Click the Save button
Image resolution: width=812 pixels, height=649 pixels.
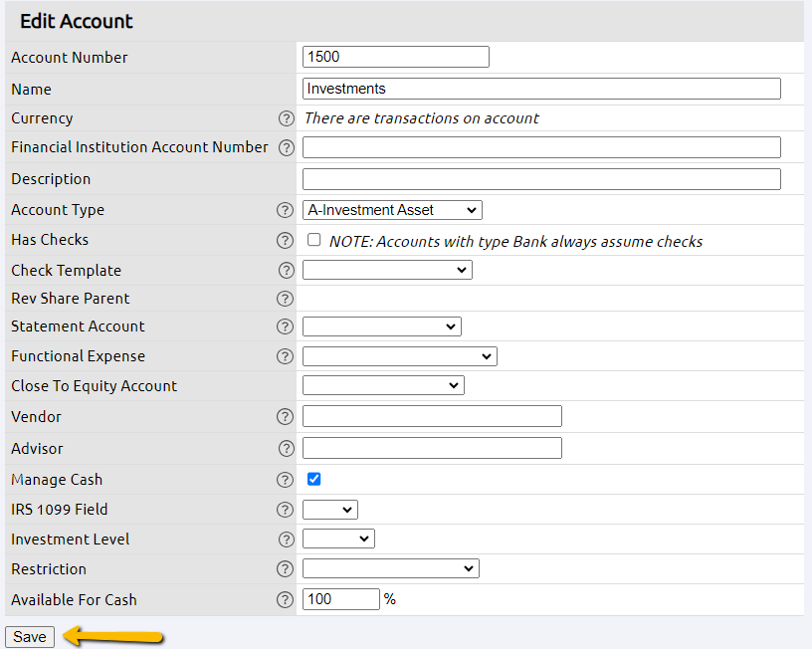click(29, 636)
